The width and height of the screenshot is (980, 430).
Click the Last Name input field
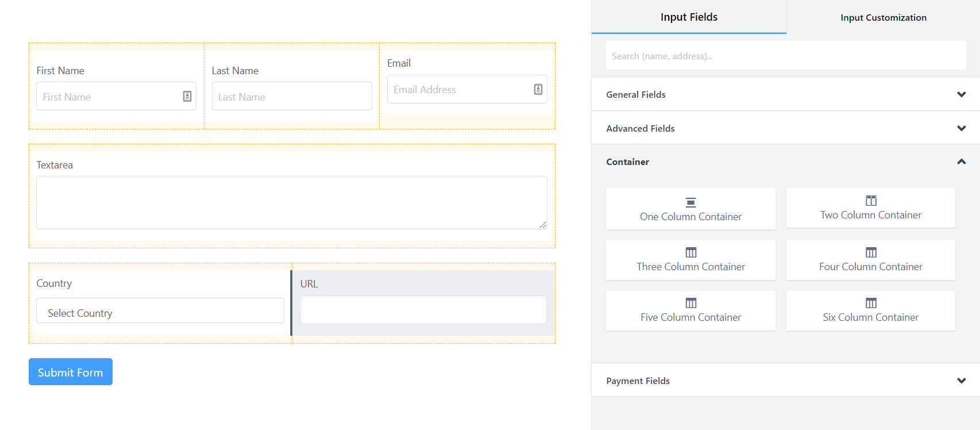(291, 97)
